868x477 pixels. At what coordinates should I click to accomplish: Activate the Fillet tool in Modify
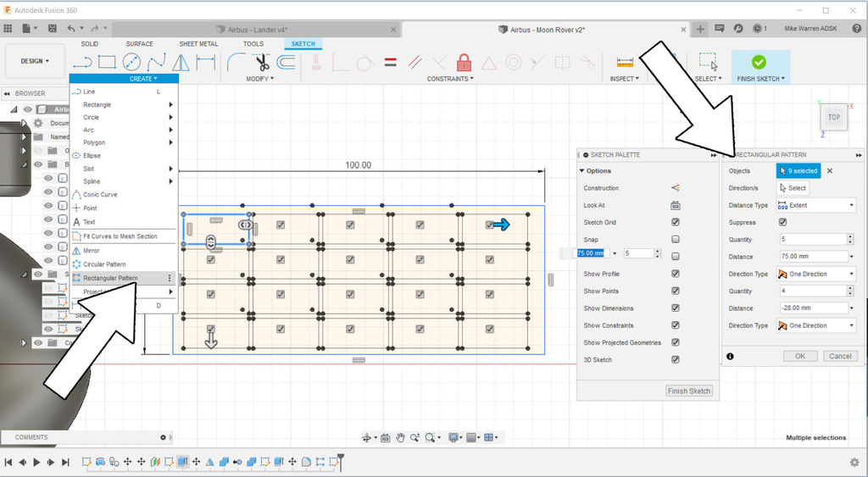[237, 62]
